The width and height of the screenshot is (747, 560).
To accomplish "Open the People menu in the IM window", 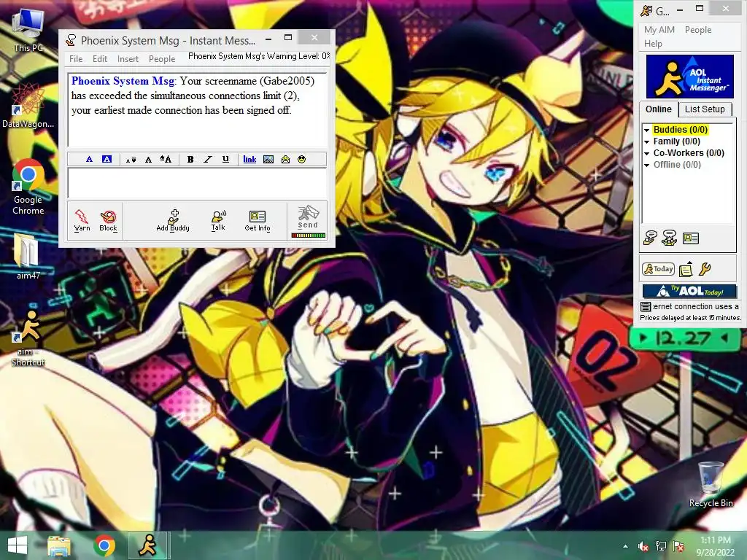I will coord(162,59).
